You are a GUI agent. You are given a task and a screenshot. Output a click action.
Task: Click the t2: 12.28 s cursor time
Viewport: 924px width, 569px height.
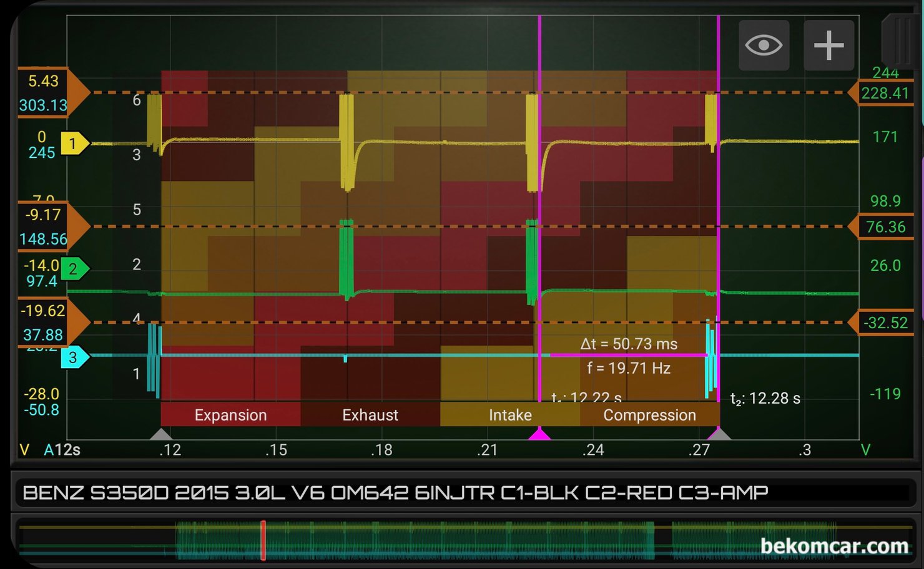(765, 399)
